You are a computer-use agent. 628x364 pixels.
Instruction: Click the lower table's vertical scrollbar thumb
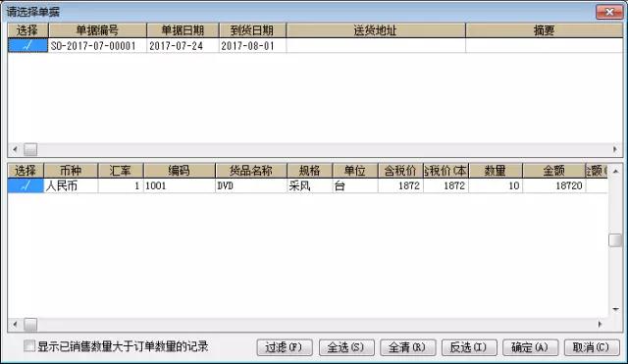(615, 240)
